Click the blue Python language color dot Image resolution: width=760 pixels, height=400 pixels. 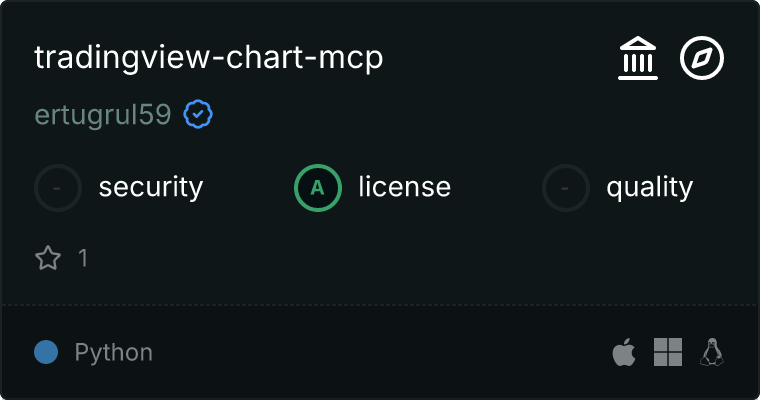tap(46, 352)
